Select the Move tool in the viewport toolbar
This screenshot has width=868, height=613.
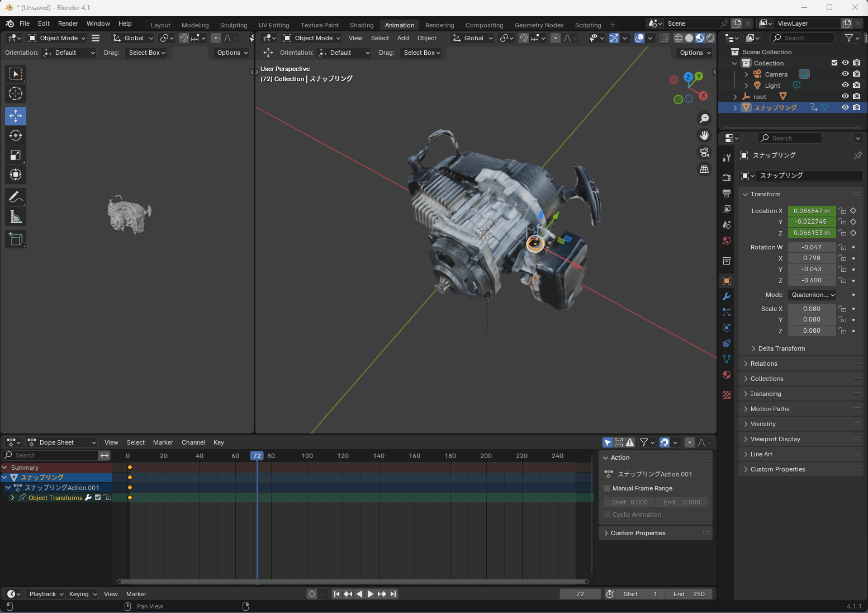(x=15, y=116)
